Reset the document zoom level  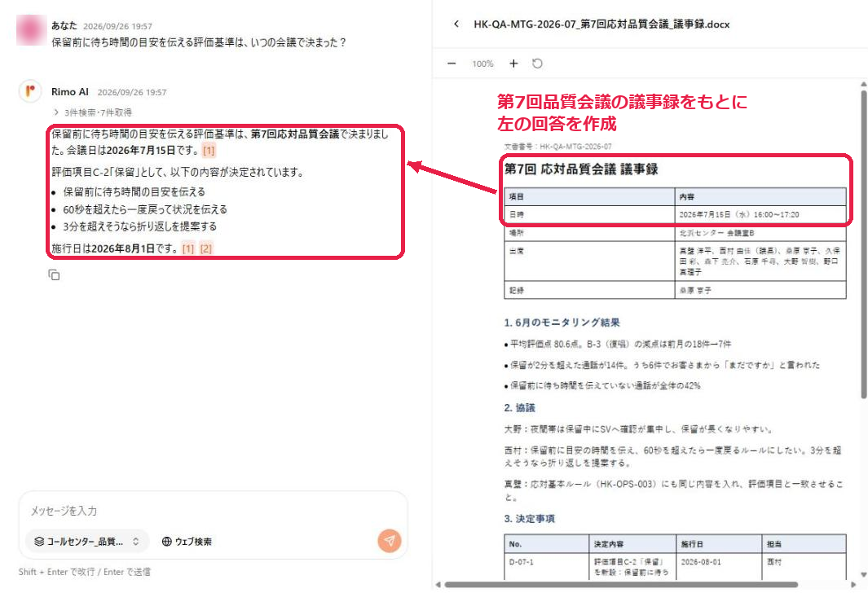coord(537,64)
